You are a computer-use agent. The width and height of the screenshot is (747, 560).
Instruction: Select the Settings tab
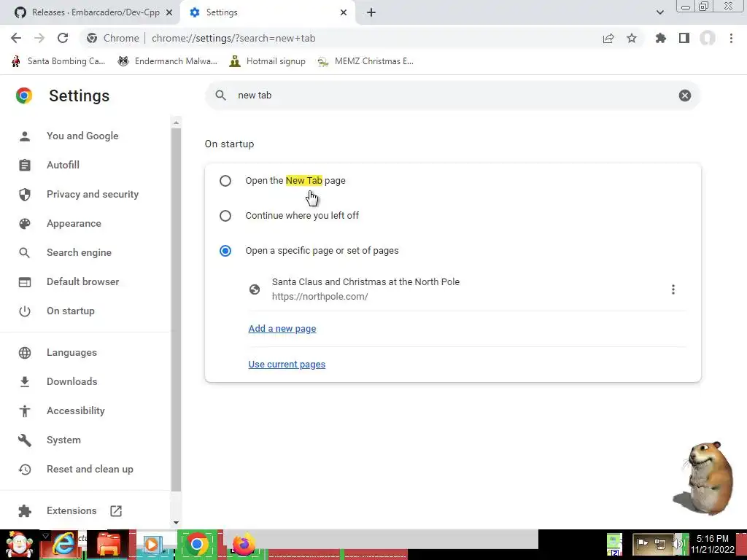[x=267, y=12]
